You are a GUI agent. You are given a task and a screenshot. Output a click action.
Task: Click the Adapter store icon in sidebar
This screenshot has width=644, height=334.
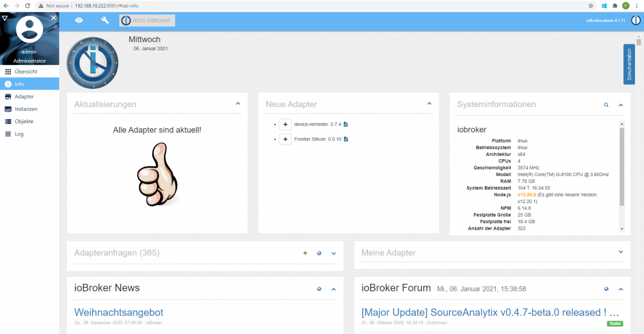point(8,97)
